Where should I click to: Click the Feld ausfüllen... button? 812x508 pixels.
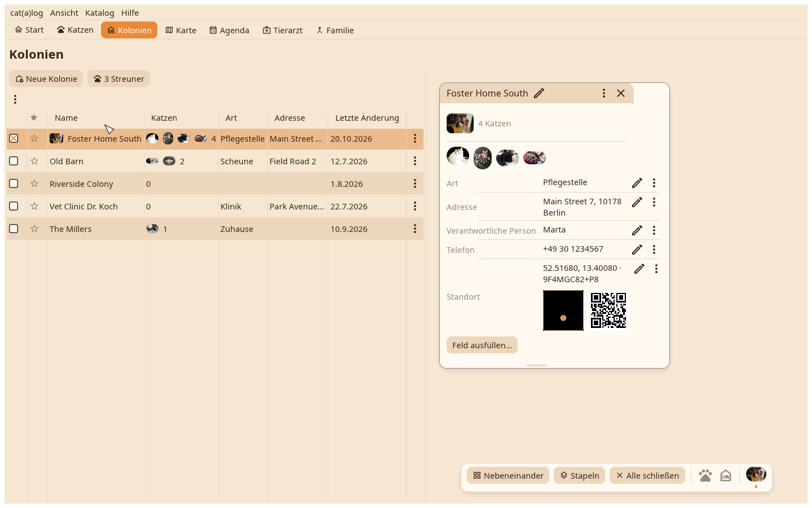(x=482, y=345)
